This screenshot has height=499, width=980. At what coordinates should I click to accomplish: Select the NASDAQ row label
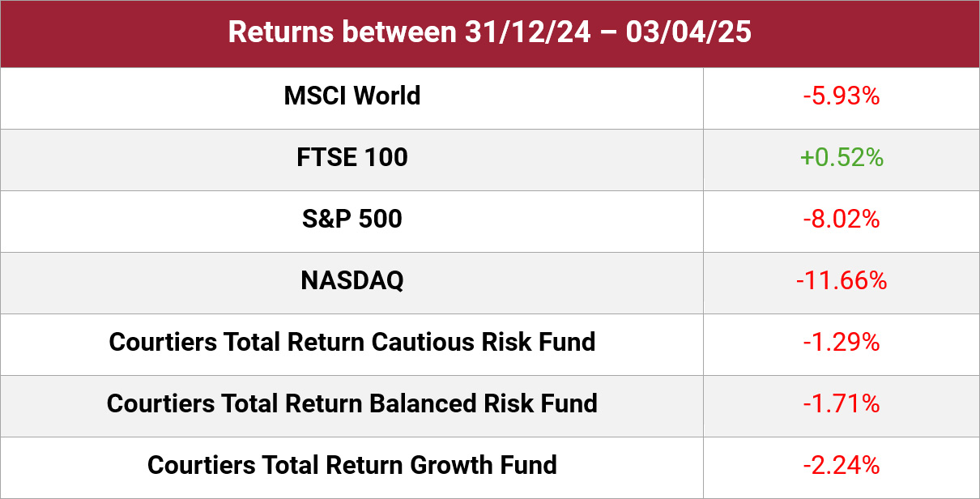pyautogui.click(x=352, y=280)
